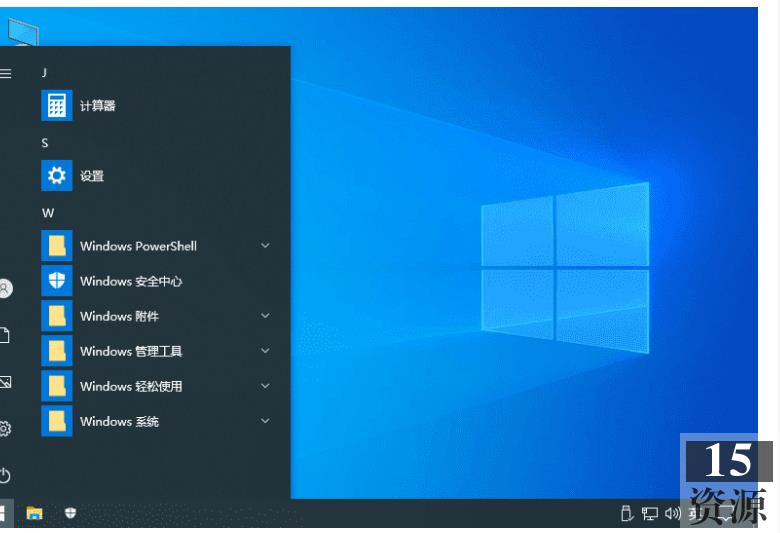780x533 pixels.
Task: Click the USB safely remove tray icon
Action: pos(627,513)
